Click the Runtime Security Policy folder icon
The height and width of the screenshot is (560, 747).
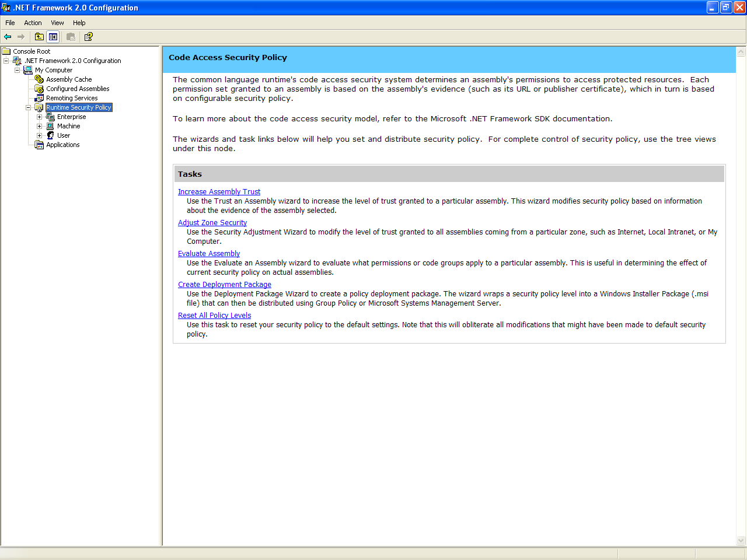click(39, 107)
